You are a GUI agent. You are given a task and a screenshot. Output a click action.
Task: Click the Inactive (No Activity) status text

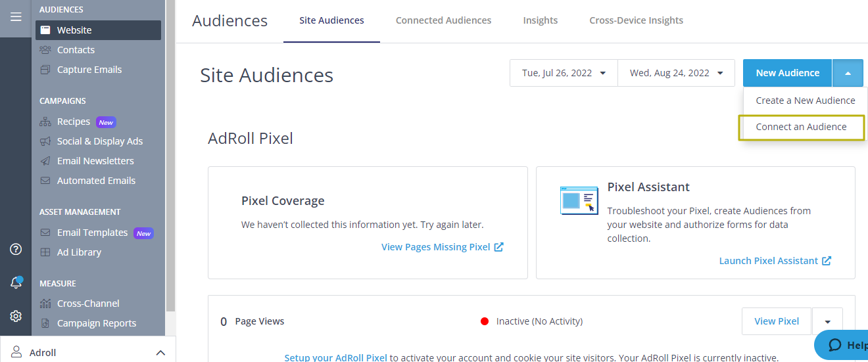pyautogui.click(x=539, y=321)
